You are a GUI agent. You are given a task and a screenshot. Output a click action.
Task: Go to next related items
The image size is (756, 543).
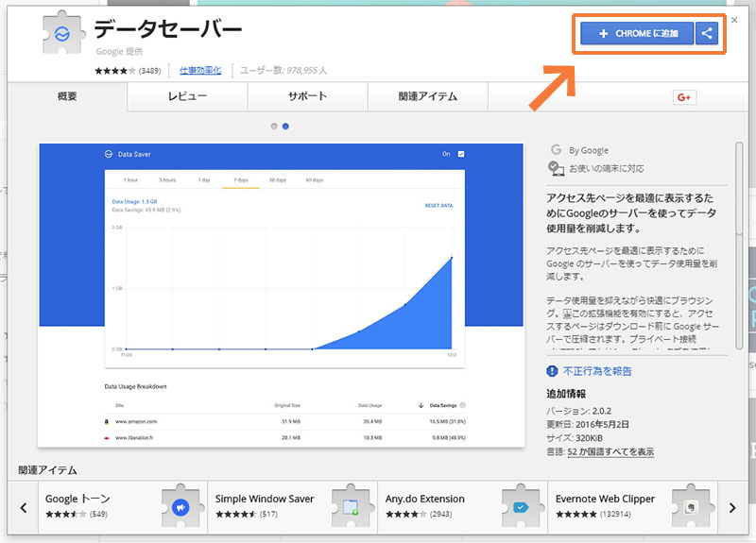tap(732, 507)
